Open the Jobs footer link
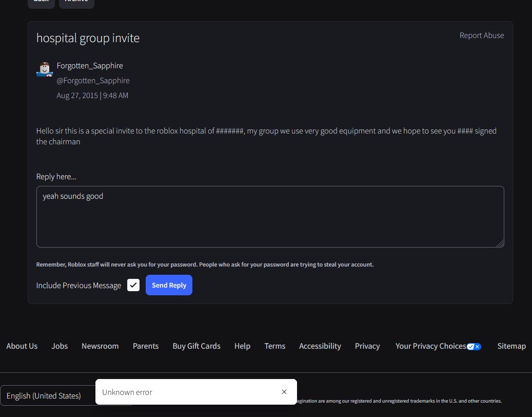The width and height of the screenshot is (532, 417). coord(60,346)
